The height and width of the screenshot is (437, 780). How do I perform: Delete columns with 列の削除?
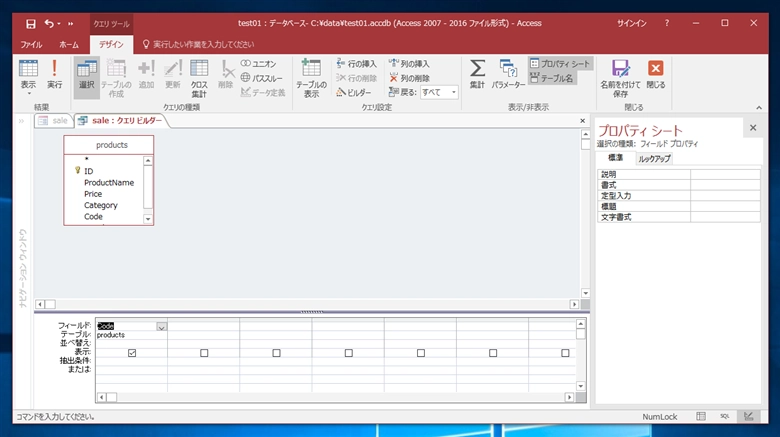409,78
